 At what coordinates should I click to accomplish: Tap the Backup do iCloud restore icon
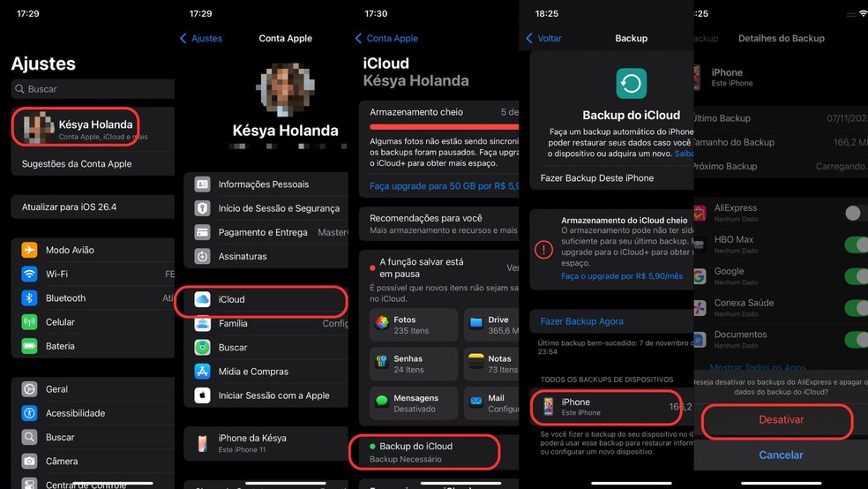click(x=631, y=84)
